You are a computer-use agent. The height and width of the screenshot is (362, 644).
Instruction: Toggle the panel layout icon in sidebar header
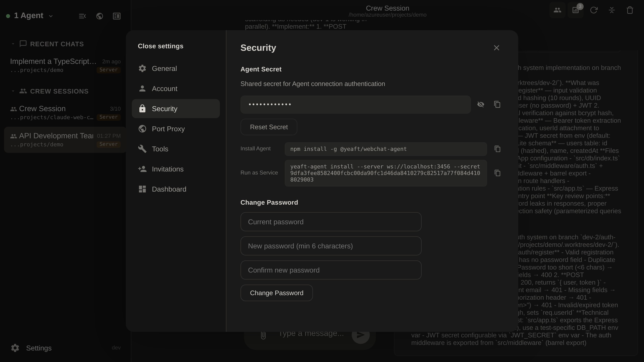point(117,16)
